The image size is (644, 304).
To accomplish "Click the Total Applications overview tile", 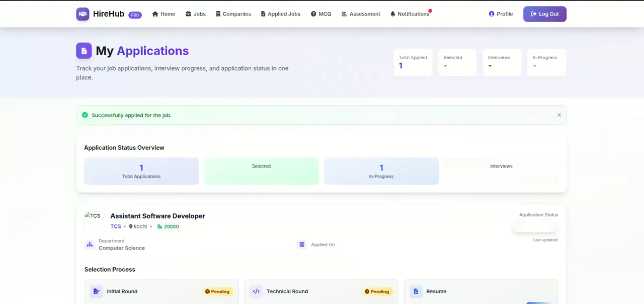I will click(x=141, y=171).
